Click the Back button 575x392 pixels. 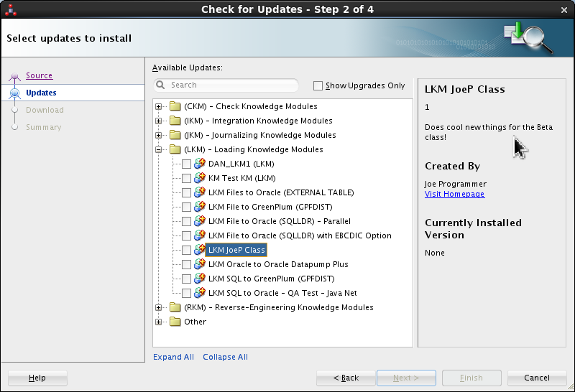pyautogui.click(x=346, y=378)
